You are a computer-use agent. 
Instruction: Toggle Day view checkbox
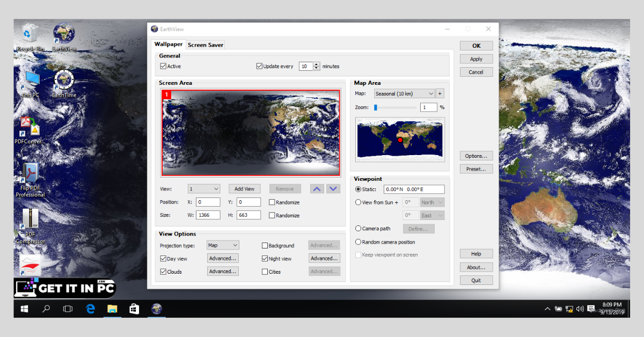[163, 258]
